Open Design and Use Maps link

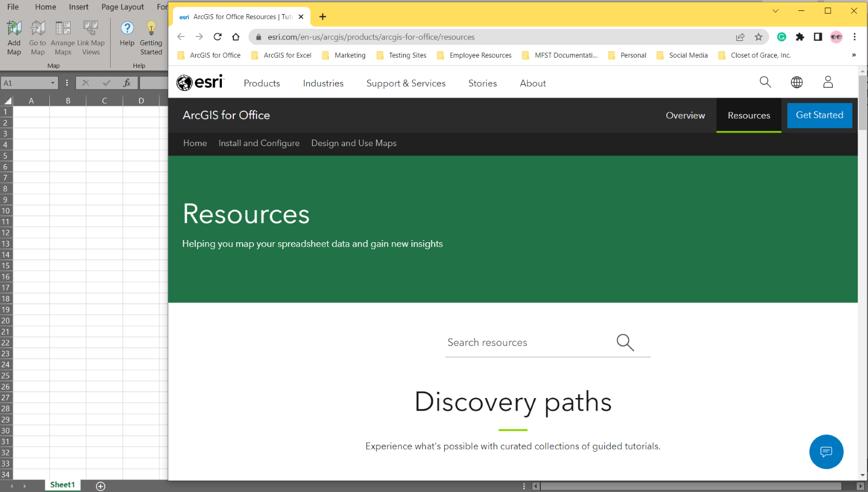(354, 143)
